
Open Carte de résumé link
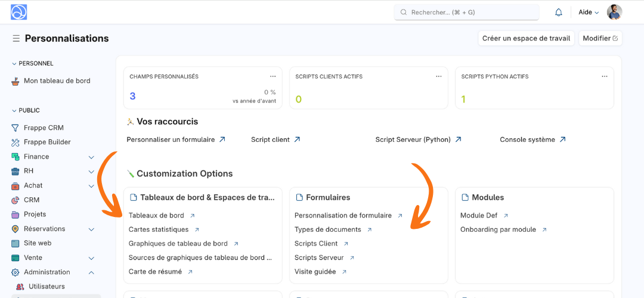coord(155,272)
